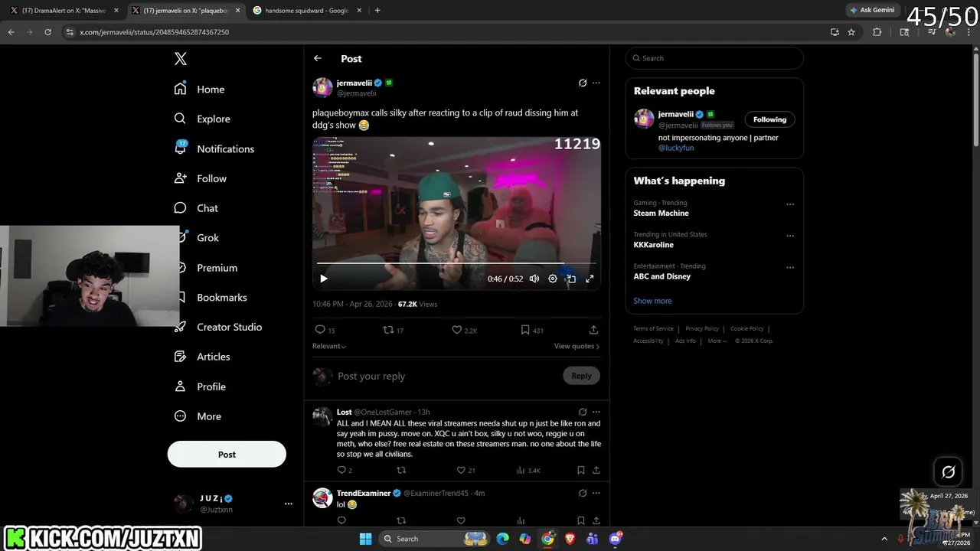Viewport: 980px width, 551px height.
Task: Switch to handsome squidward Google tab
Action: click(306, 11)
